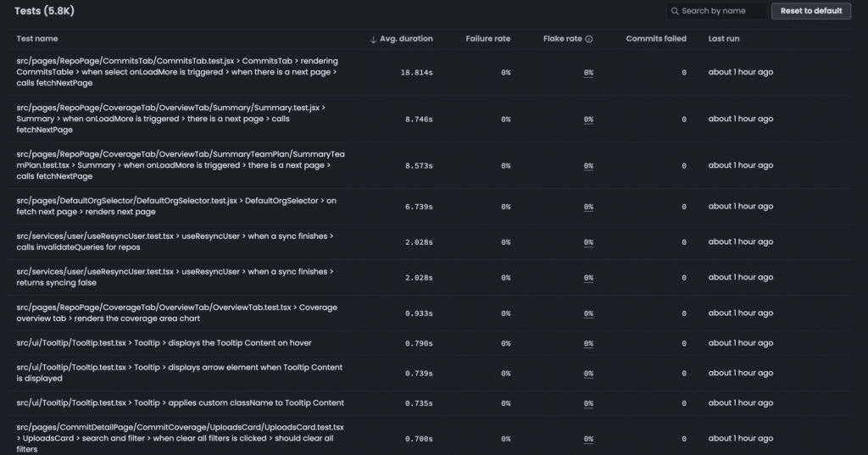The height and width of the screenshot is (455, 868).
Task: Click the search magnifier icon
Action: coord(674,11)
